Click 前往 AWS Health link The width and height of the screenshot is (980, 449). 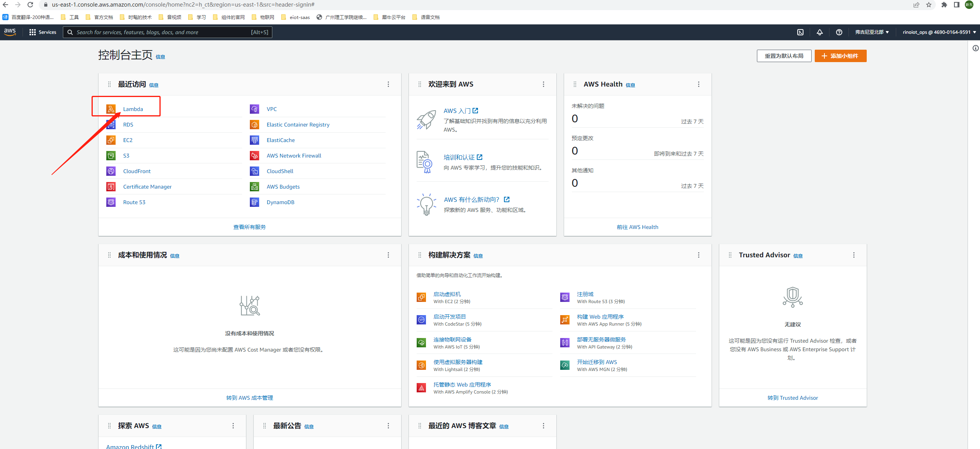pyautogui.click(x=637, y=227)
